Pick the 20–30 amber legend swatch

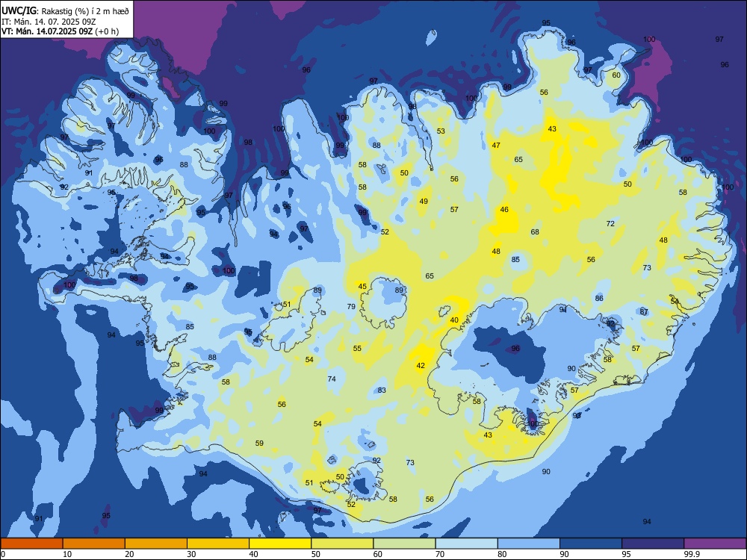click(x=156, y=544)
